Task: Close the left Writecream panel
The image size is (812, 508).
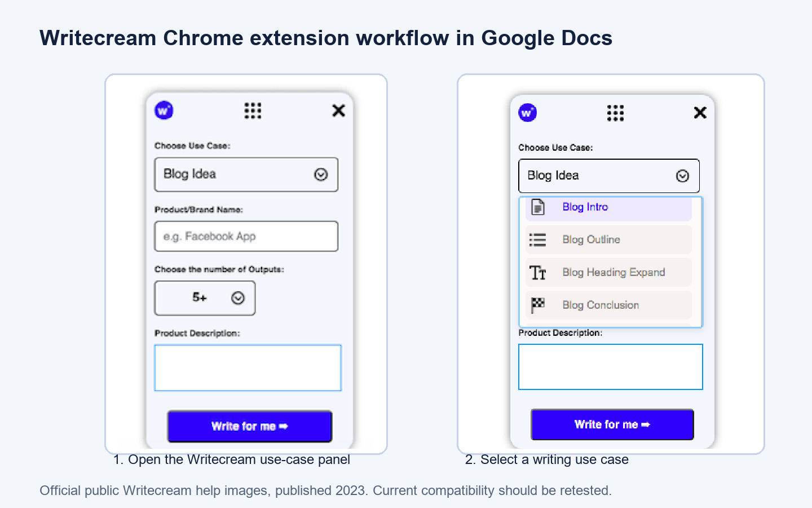Action: (x=338, y=111)
